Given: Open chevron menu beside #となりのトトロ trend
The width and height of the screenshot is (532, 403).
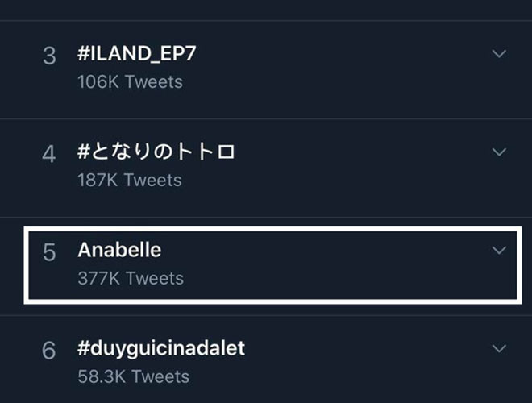Looking at the screenshot, I should pos(499,152).
